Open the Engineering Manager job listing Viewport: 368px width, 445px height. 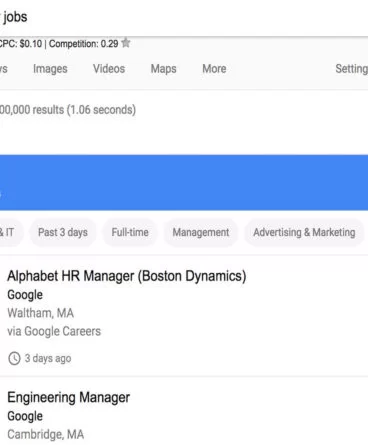click(69, 397)
